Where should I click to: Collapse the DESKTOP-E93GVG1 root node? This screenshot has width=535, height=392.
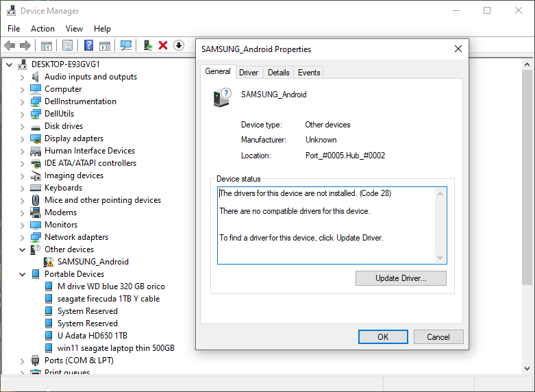pyautogui.click(x=9, y=64)
